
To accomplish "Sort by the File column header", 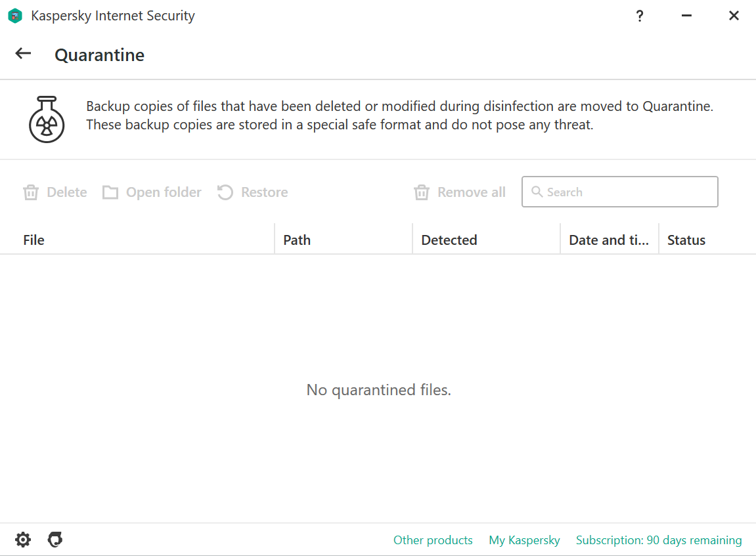I will tap(34, 240).
